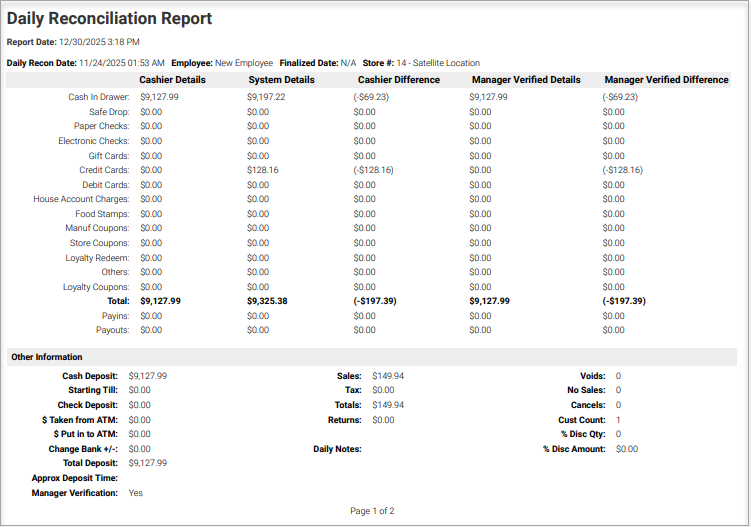The image size is (751, 527).
Task: Click the Page 1 of 2 indicator
Action: pyautogui.click(x=372, y=511)
